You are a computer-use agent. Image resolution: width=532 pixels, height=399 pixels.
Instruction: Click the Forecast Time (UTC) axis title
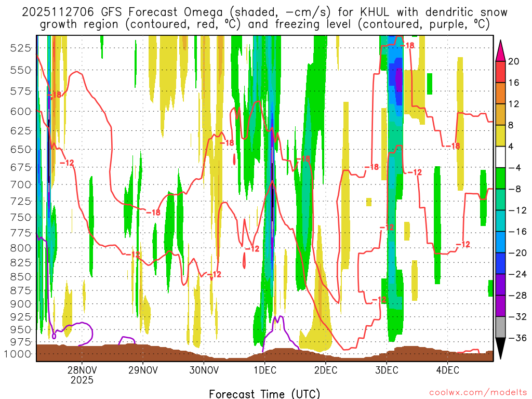click(x=264, y=393)
